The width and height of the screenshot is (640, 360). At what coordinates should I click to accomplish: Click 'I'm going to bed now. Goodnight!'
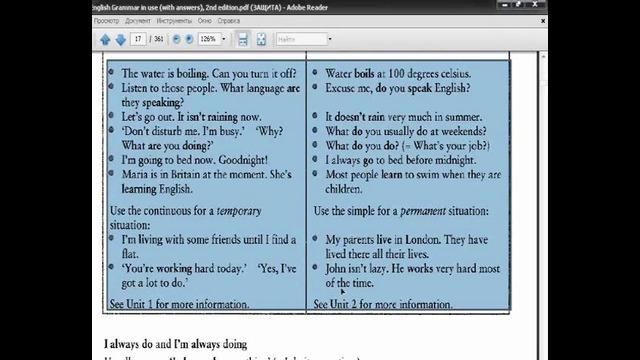[x=194, y=160]
